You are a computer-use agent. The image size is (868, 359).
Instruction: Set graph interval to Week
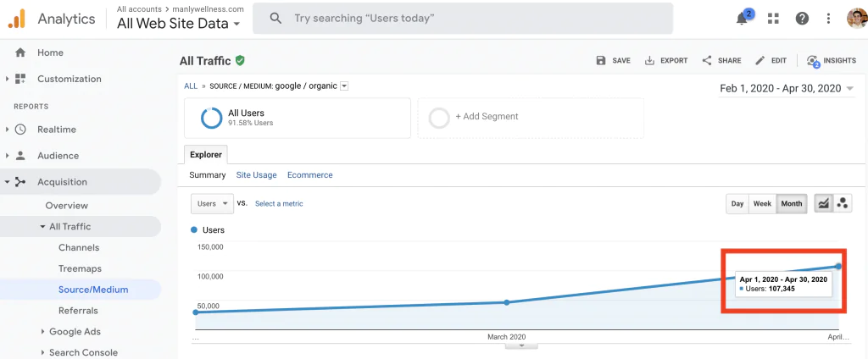click(762, 204)
